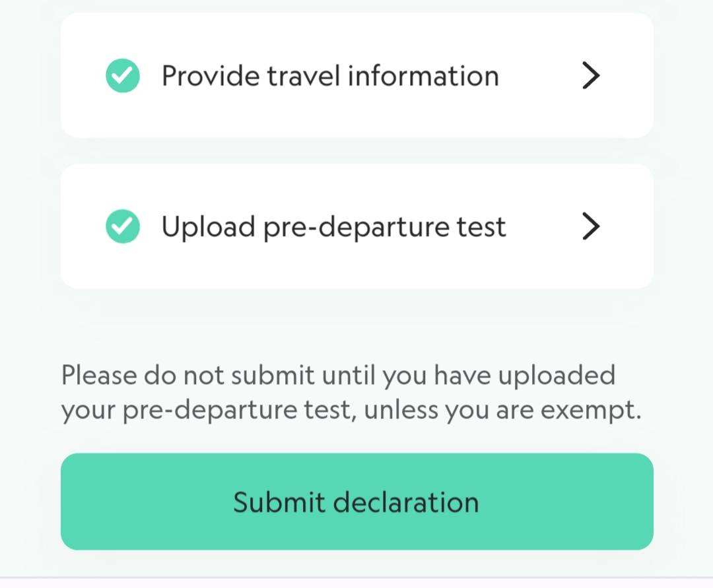Image resolution: width=713 pixels, height=588 pixels.
Task: Click the tick mark confirming travel information completion
Action: coord(122,75)
